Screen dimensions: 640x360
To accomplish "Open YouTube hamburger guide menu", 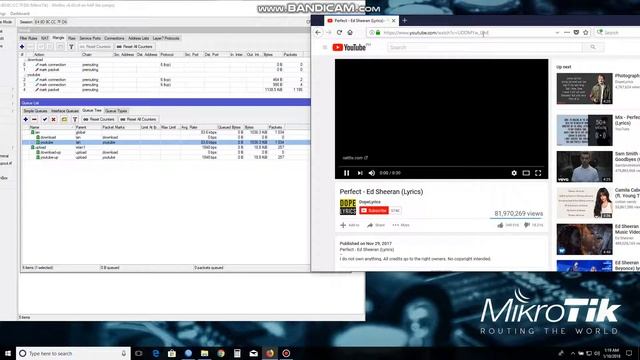I will pos(324,47).
